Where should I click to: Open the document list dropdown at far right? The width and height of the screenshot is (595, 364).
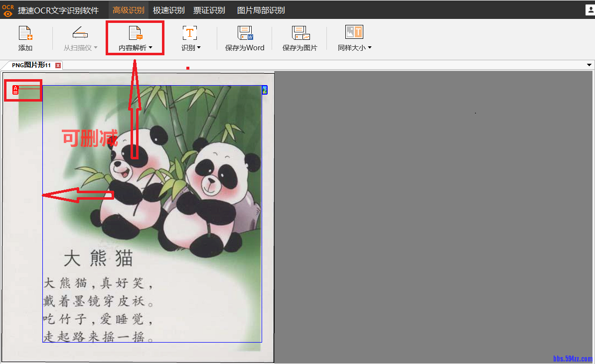tap(588, 65)
